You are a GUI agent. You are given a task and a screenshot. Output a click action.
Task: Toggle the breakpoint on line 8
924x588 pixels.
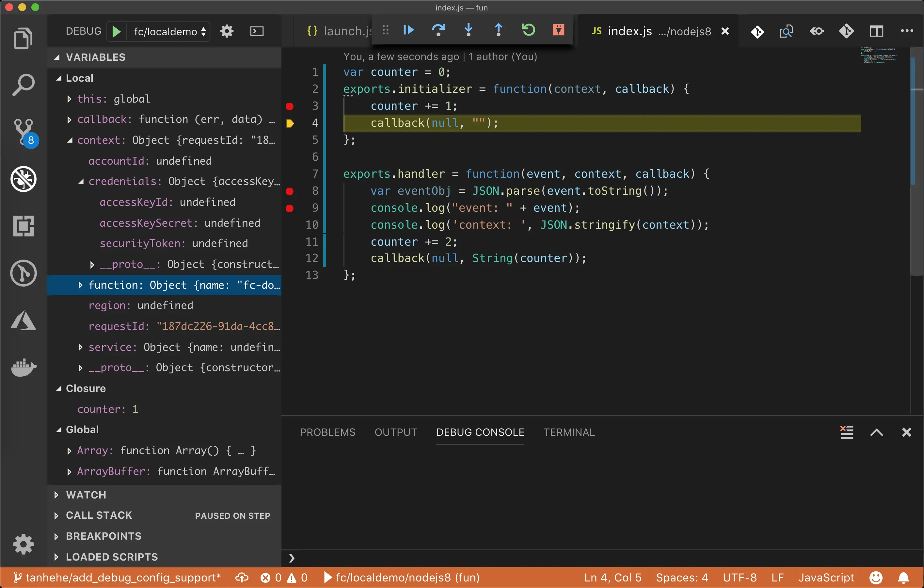point(290,191)
